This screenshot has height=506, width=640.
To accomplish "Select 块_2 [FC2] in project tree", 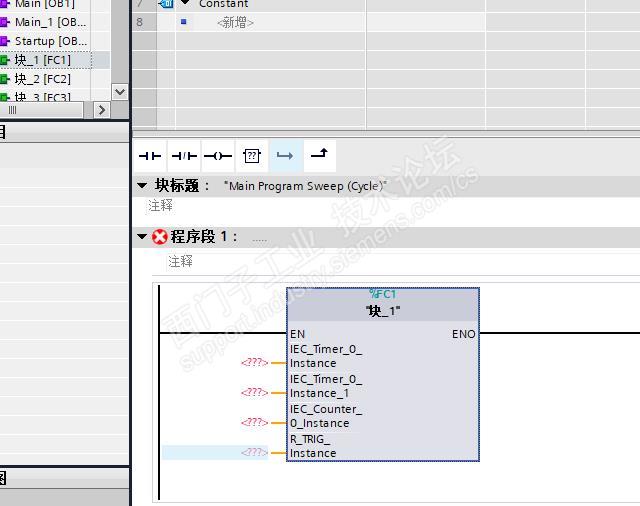I will pos(42,79).
